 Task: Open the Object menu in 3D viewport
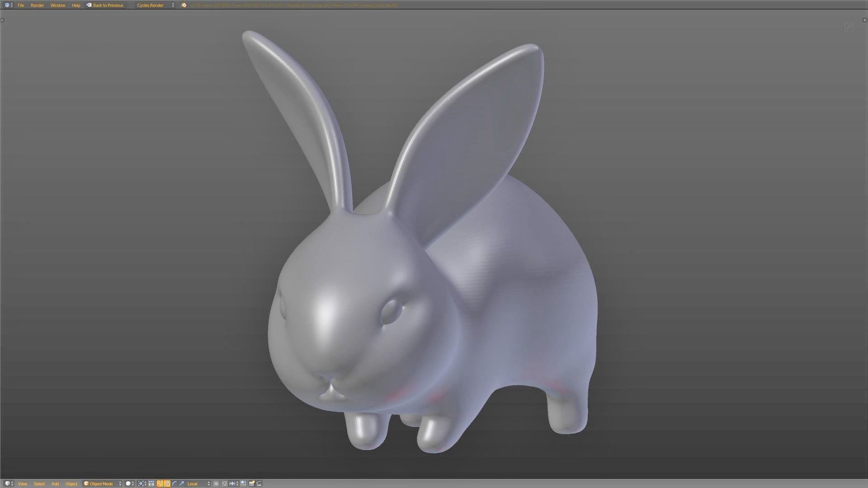tap(71, 483)
